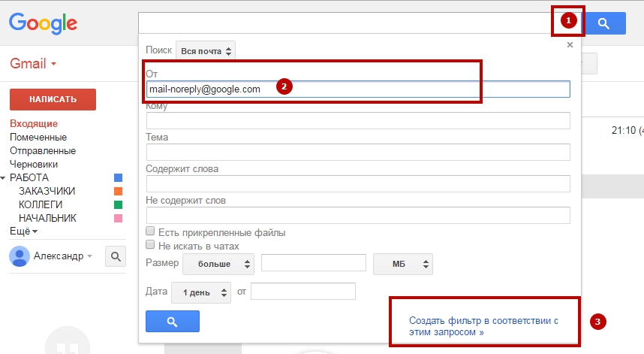
Task: Open the 'МБ' size unit dropdown
Action: click(403, 264)
